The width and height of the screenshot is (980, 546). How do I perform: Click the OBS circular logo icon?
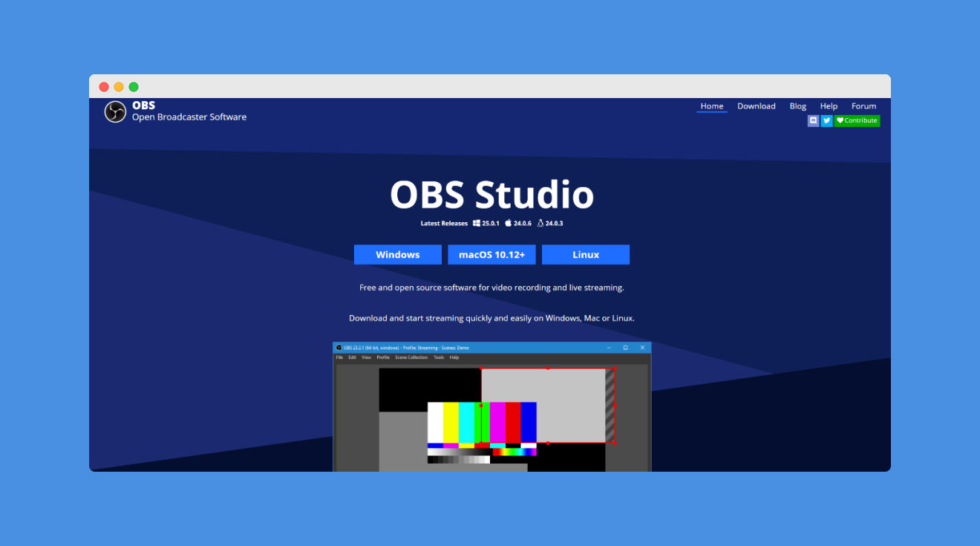point(115,112)
